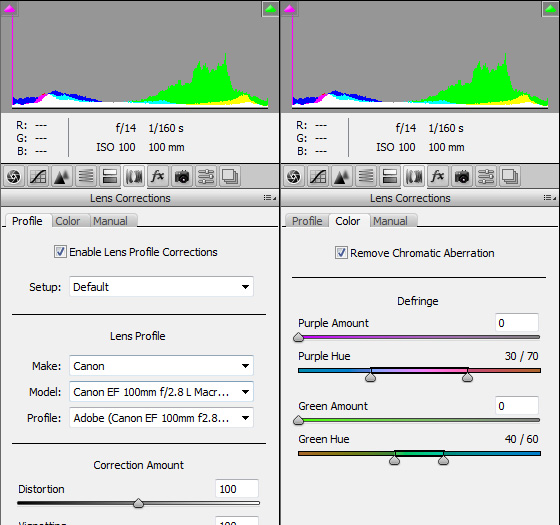This screenshot has height=525, width=560.
Task: Open the Basic panel icon in left toolbar
Action: point(14,176)
